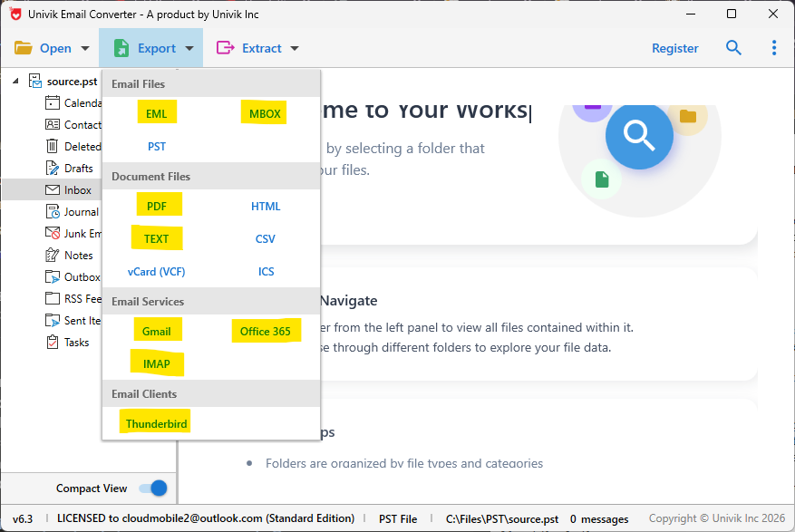Export to Office 365
Screen dimensions: 795x532
point(266,332)
